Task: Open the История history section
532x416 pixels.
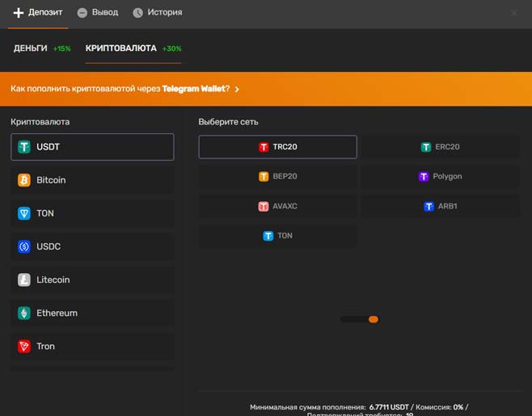Action: (x=158, y=13)
